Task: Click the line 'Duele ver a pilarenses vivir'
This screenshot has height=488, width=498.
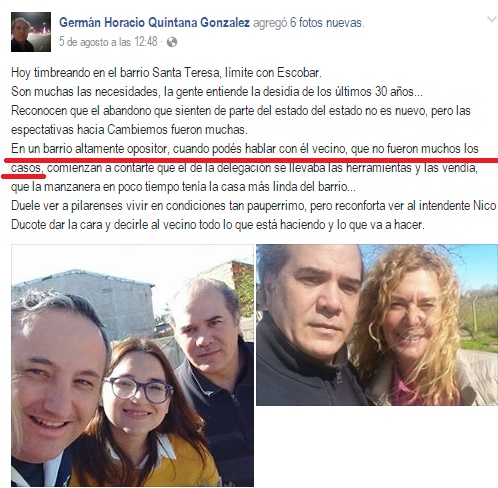Action: click(x=254, y=206)
